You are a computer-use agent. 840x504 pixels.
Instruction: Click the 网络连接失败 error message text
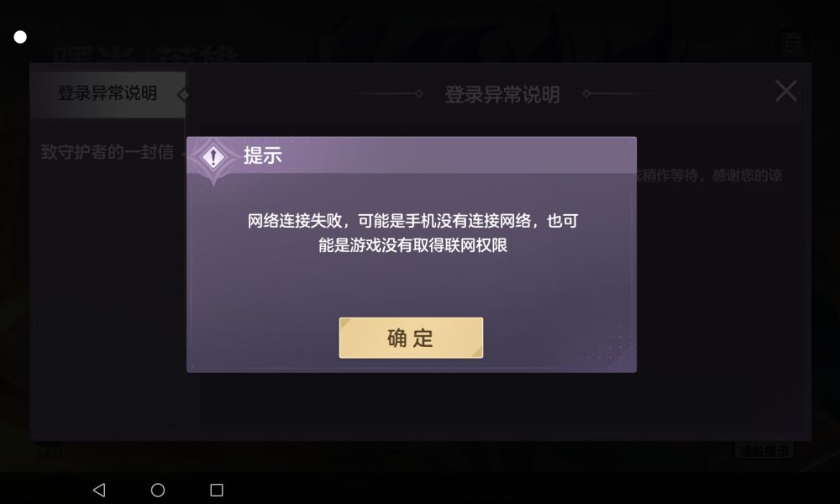pyautogui.click(x=412, y=233)
